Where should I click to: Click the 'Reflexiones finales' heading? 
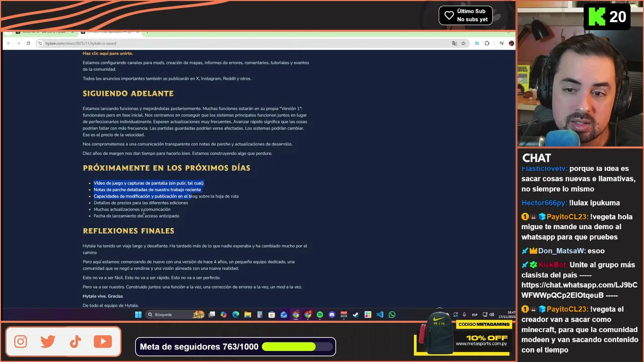[128, 231]
